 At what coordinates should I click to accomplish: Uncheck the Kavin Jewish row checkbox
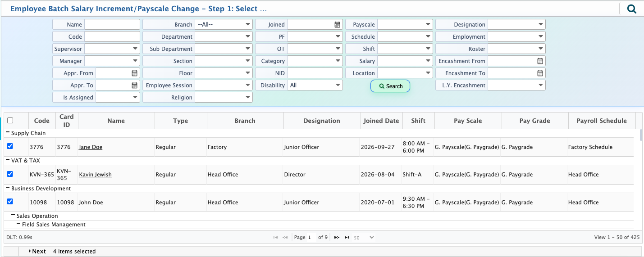click(x=10, y=174)
